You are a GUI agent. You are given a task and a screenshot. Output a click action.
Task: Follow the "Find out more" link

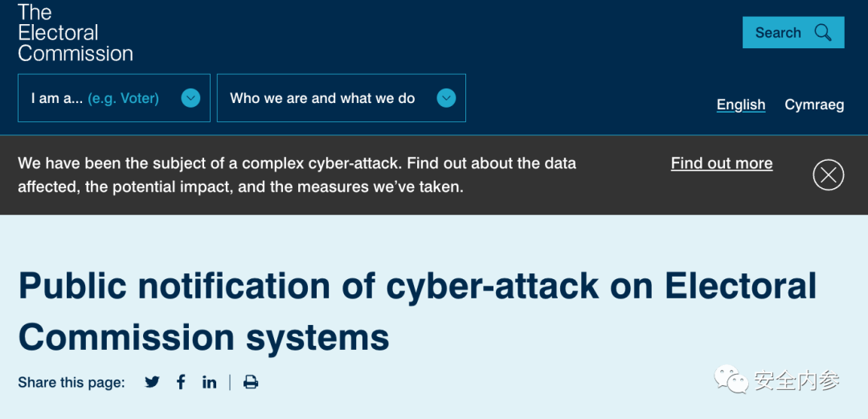click(x=721, y=163)
